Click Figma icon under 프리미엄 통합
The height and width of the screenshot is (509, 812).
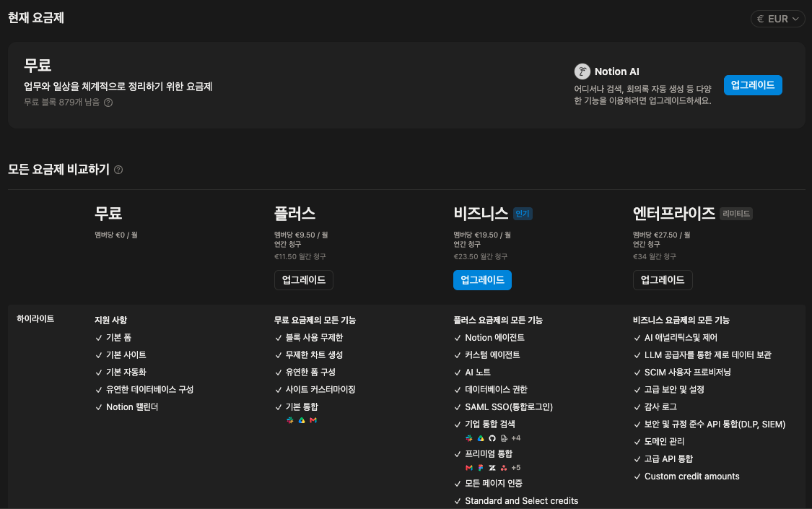(481, 468)
